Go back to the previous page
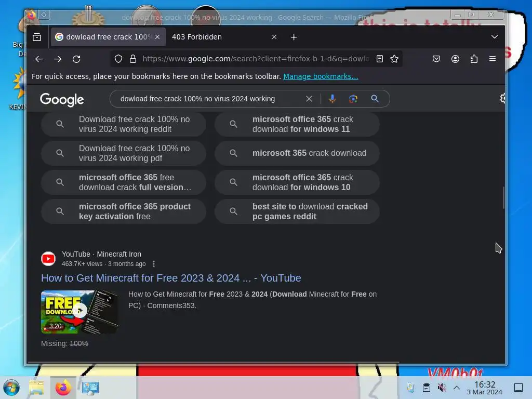532x399 pixels. pos(38,59)
